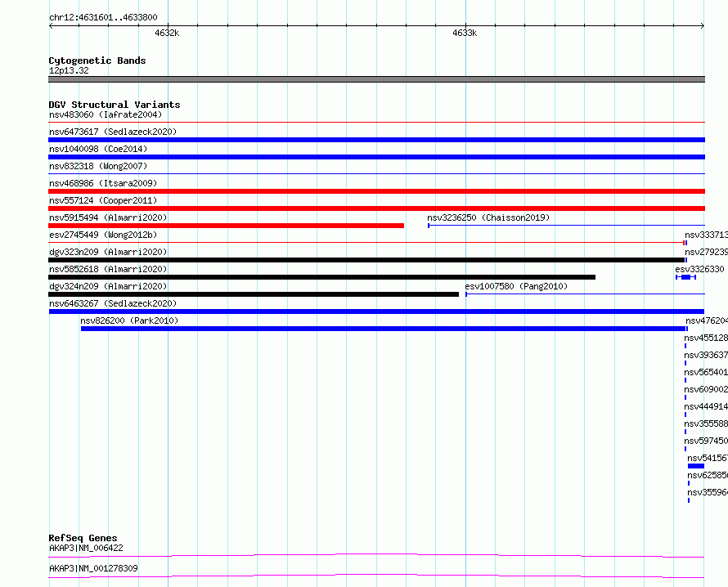Click the esv1007580 (Pang2010) label
The image size is (728, 587).
516,286
